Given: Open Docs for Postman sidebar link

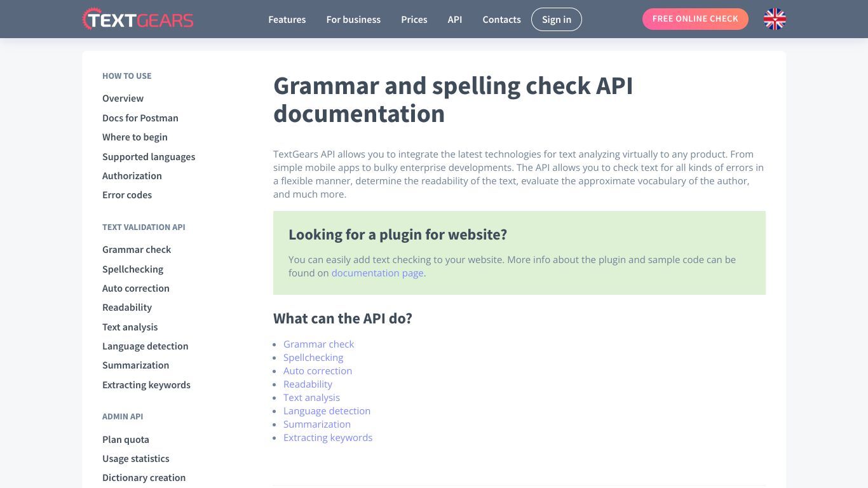Looking at the screenshot, I should click(140, 118).
